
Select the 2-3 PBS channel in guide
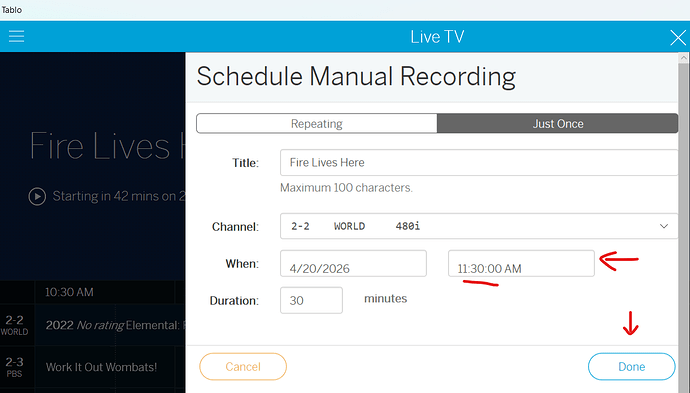coord(15,367)
